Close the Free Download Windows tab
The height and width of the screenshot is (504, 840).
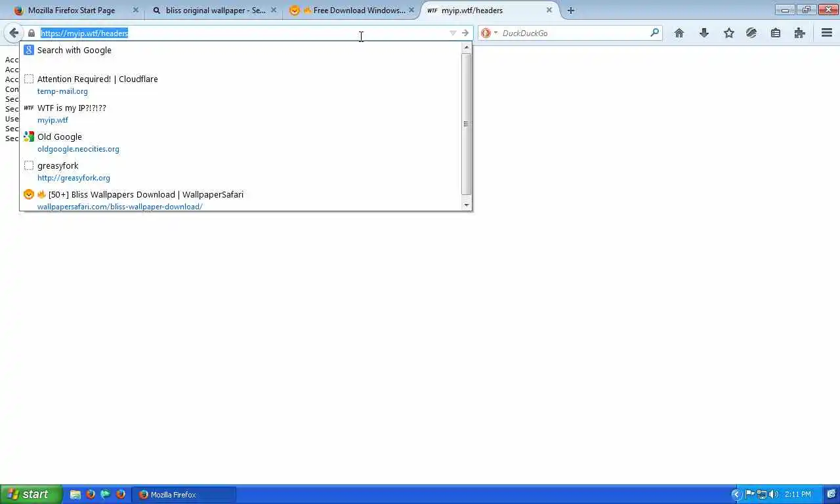tap(411, 10)
